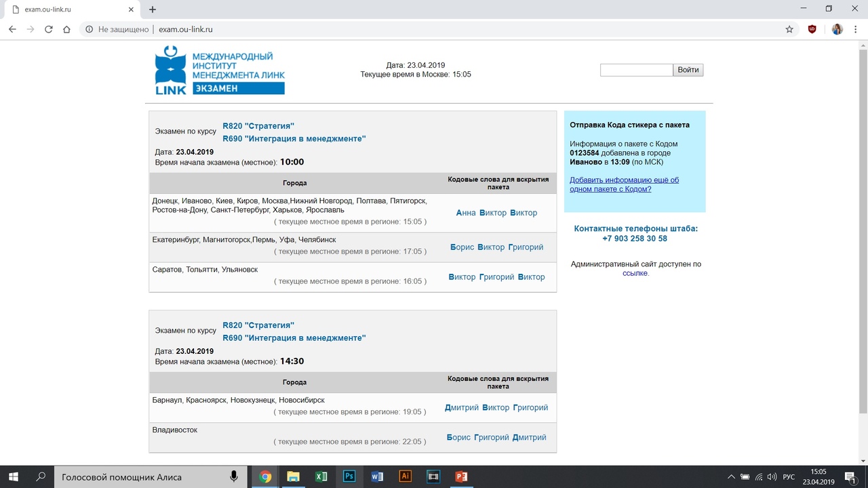This screenshot has width=868, height=488.
Task: Open PowerPoint from the taskbar
Action: point(462,476)
